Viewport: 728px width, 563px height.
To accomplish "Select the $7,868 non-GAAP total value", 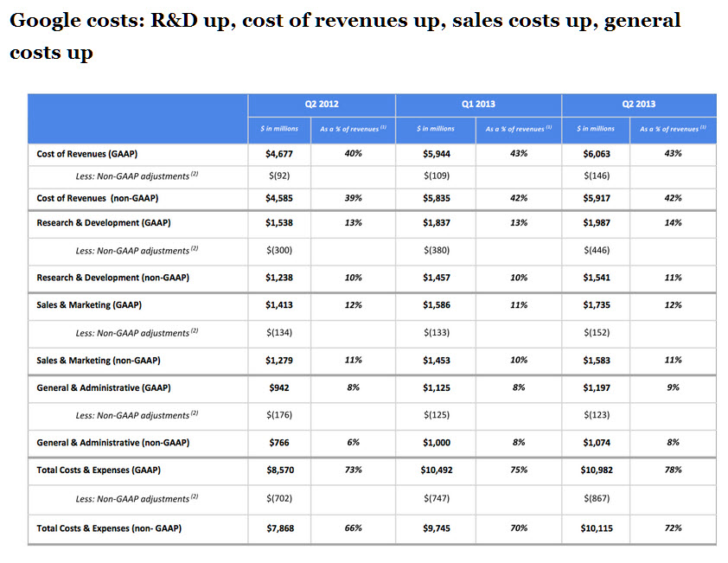I will pyautogui.click(x=279, y=528).
